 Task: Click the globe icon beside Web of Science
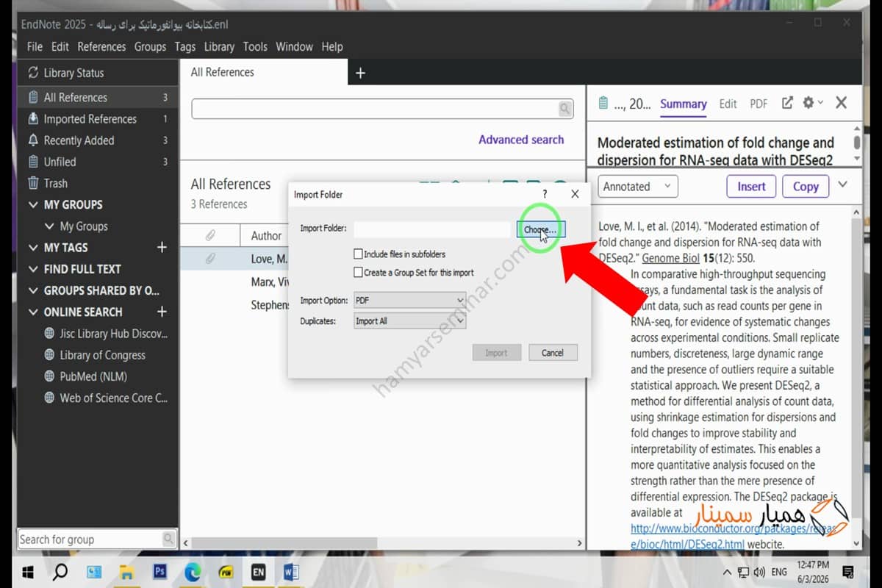[49, 398]
